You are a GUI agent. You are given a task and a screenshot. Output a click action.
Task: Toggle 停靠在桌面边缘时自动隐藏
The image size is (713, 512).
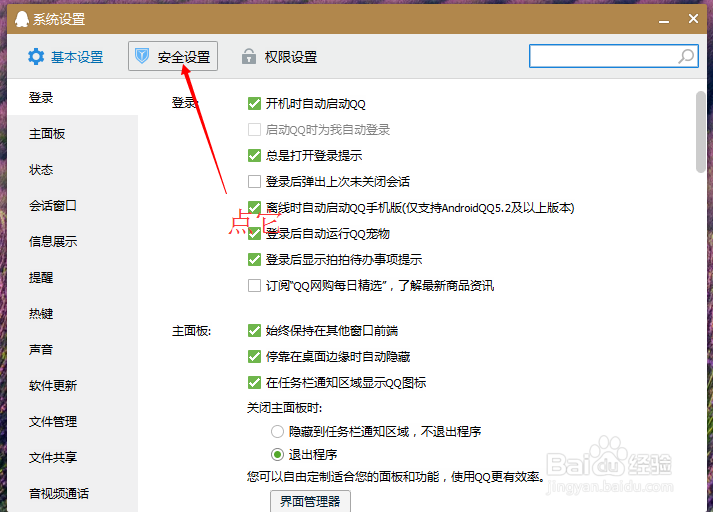point(254,356)
